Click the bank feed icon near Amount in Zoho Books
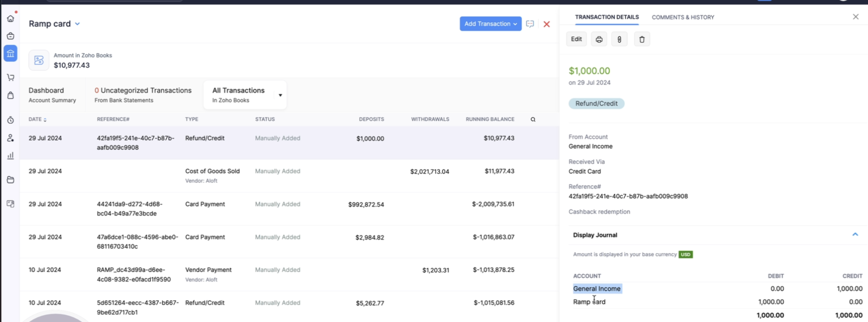868x322 pixels. pos(39,60)
